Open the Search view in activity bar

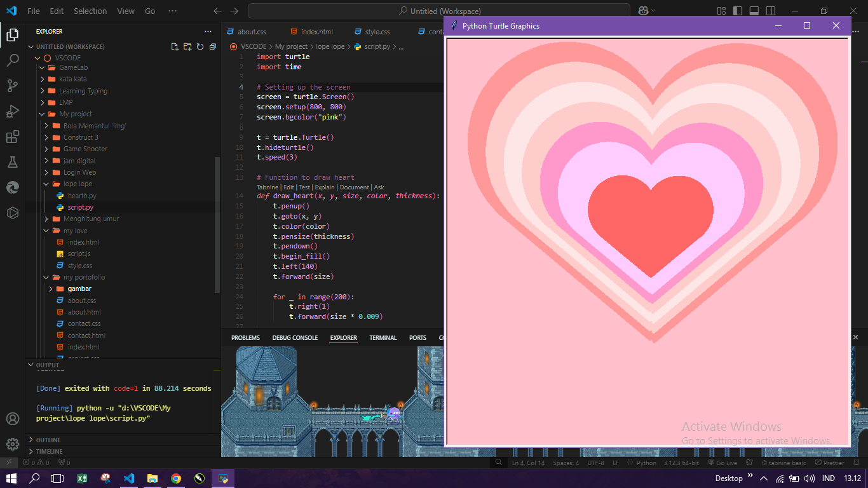pos(13,60)
